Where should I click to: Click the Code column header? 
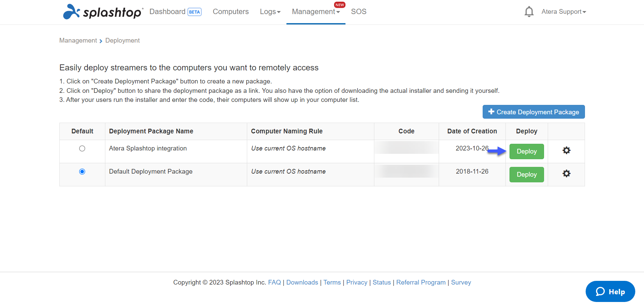407,131
